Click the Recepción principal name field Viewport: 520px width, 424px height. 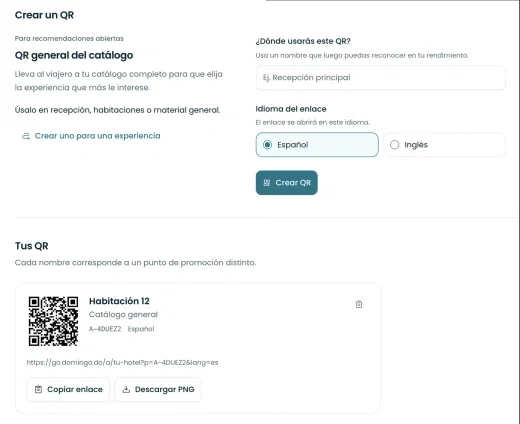[x=381, y=78]
